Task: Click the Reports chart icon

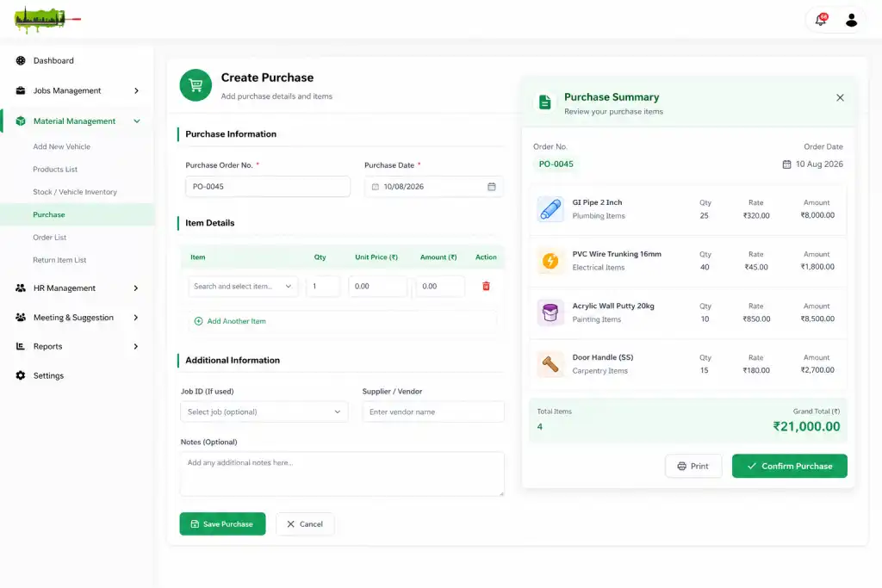Action: pyautogui.click(x=21, y=346)
